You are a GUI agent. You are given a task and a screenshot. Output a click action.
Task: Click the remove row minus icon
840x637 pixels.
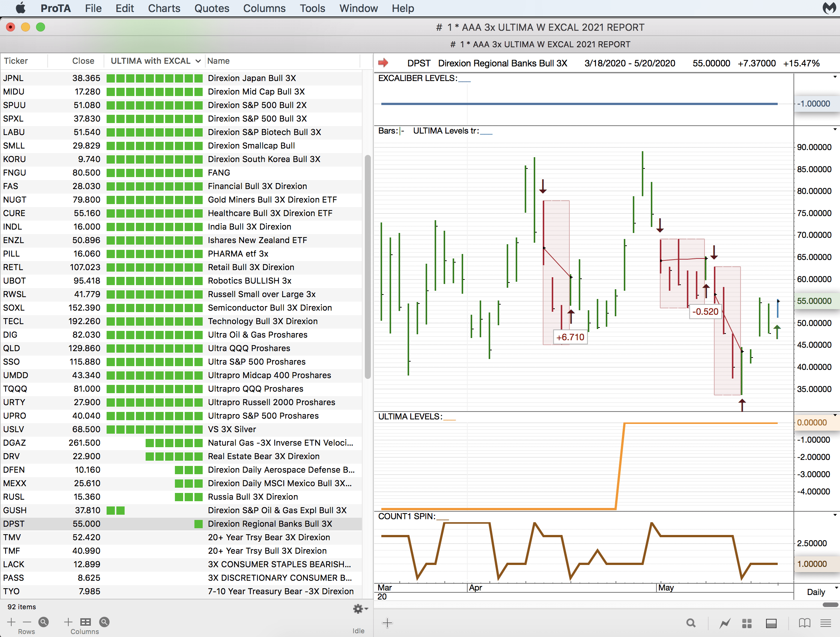(27, 622)
